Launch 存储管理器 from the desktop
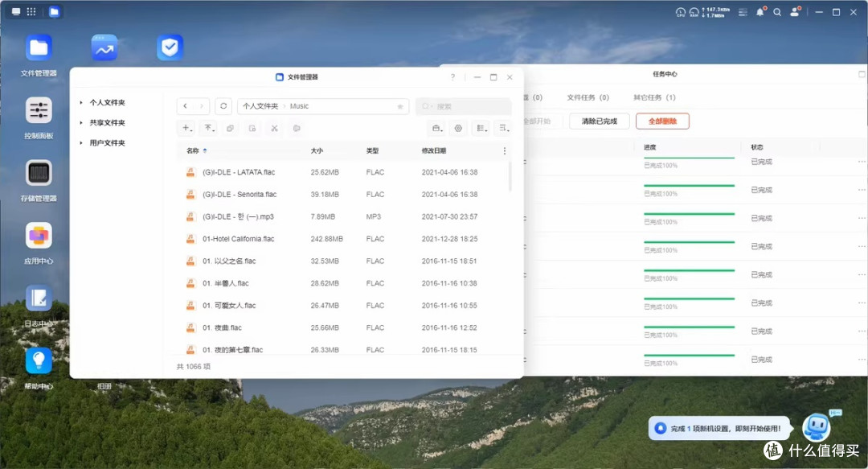The height and width of the screenshot is (469, 868). [x=39, y=173]
